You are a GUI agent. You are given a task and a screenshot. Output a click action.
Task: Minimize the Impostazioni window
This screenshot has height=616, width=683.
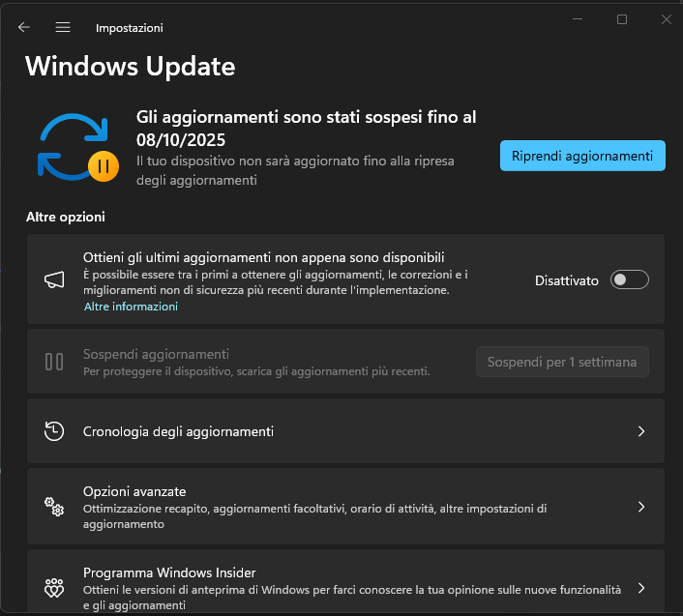(x=578, y=19)
